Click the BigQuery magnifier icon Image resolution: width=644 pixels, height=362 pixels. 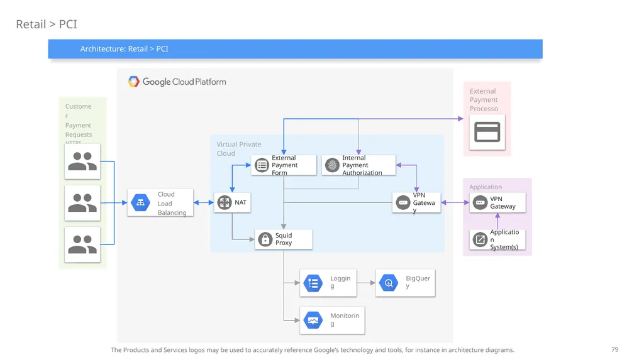pyautogui.click(x=389, y=283)
